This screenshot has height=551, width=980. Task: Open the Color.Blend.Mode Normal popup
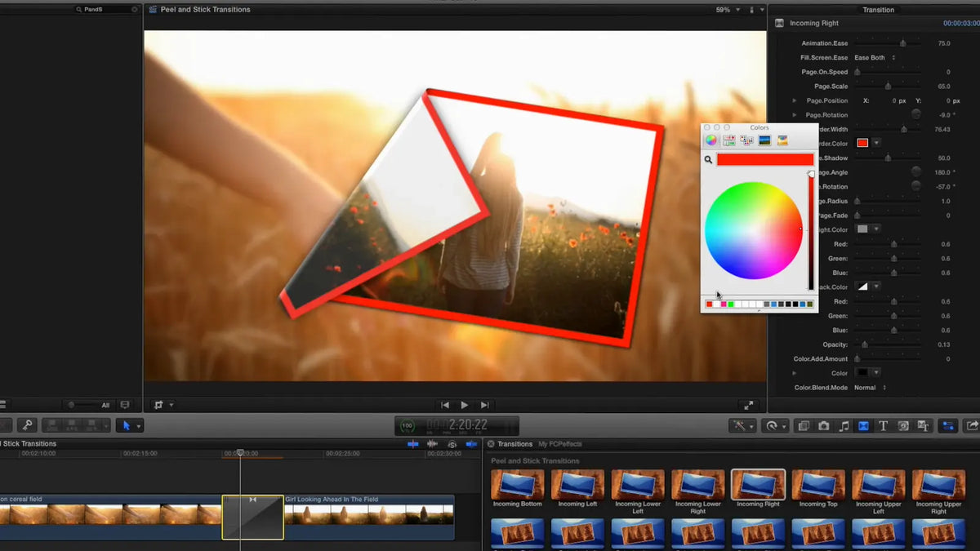(870, 388)
